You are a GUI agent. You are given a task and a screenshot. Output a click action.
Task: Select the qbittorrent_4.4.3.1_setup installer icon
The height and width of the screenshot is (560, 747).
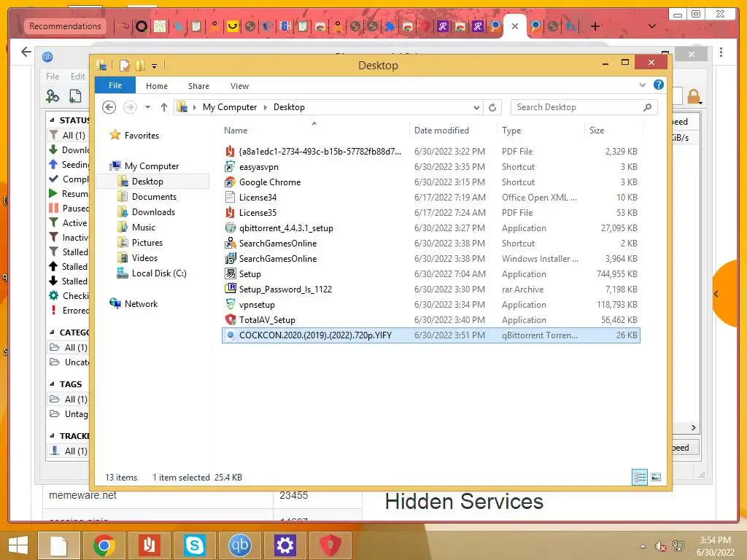230,227
